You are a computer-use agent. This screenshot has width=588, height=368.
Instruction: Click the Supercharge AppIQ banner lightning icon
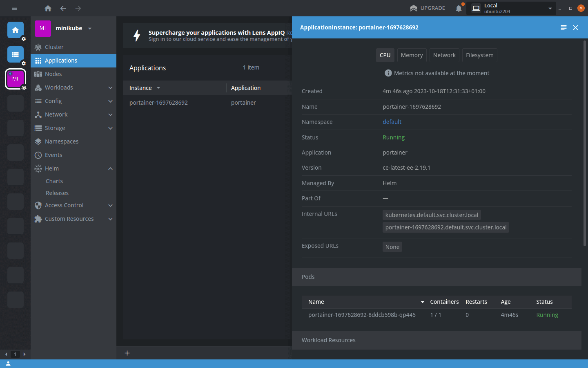pos(137,36)
